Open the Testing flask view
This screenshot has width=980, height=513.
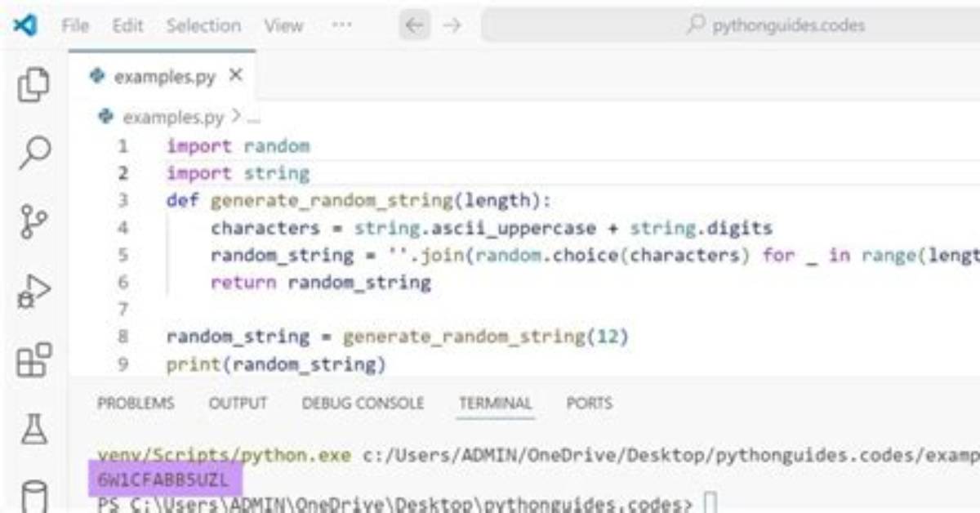click(33, 428)
